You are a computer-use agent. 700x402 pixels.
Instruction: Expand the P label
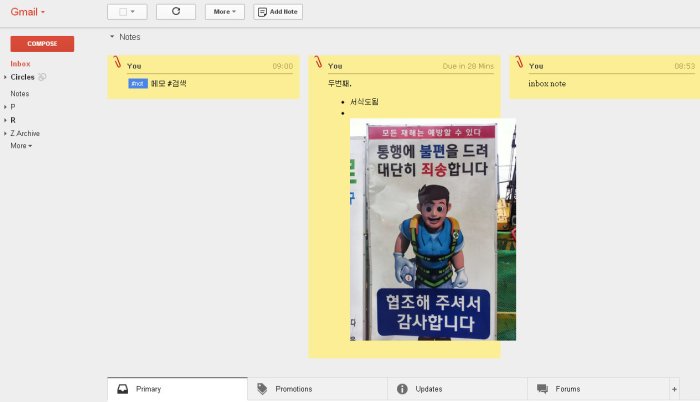pyautogui.click(x=5, y=107)
